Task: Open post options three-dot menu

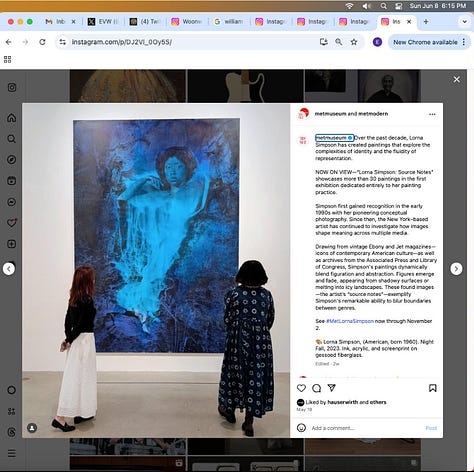Action: click(x=432, y=114)
